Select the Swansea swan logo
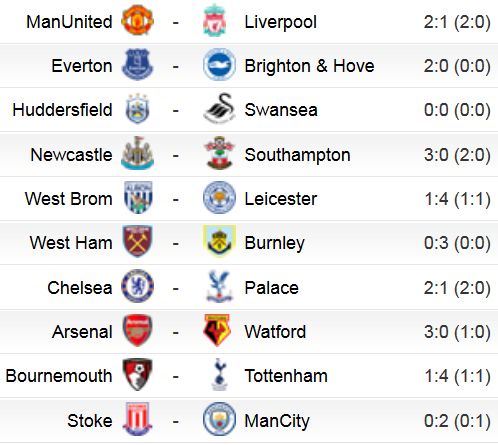This screenshot has height=445, width=498. coord(219,108)
